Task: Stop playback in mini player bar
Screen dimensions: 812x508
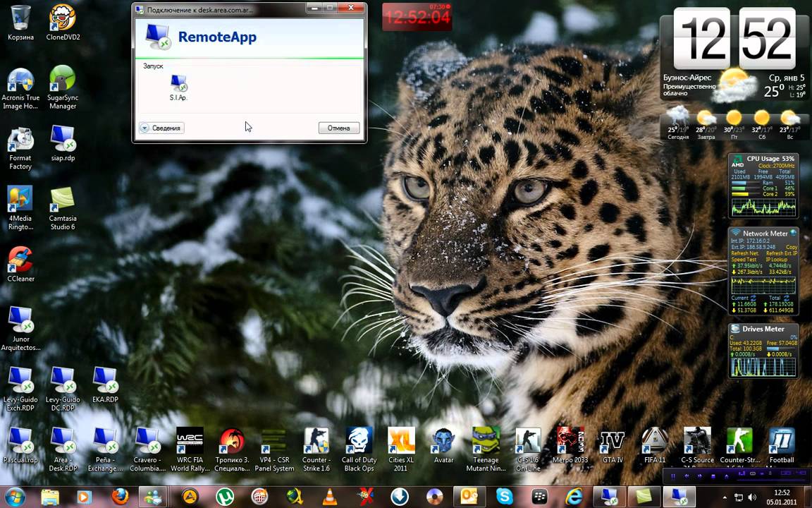Action: coord(713,476)
